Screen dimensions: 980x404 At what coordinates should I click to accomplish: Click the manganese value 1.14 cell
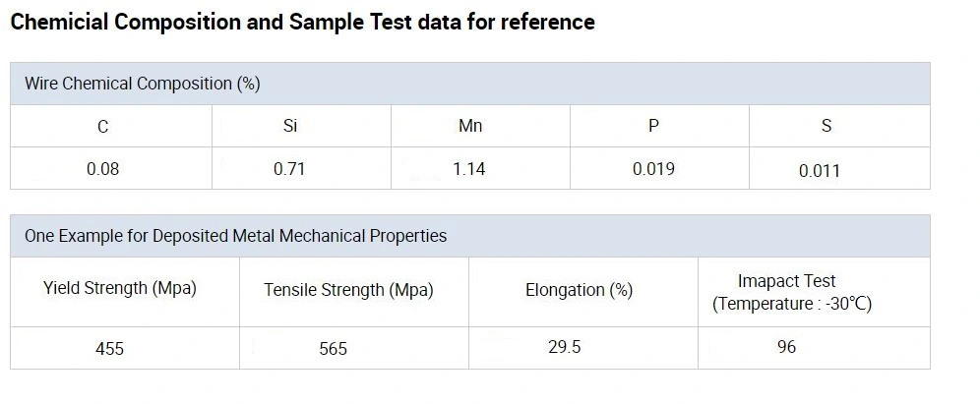pos(468,169)
